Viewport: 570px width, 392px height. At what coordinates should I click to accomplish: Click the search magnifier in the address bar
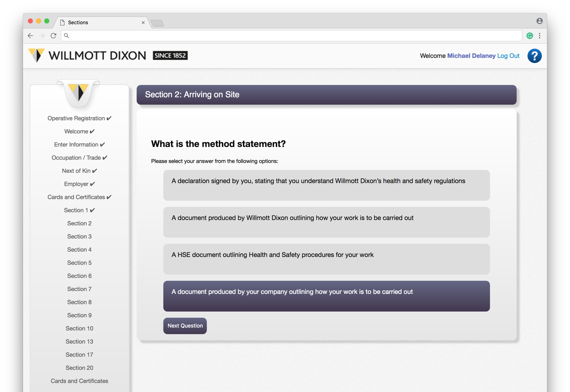(x=66, y=36)
